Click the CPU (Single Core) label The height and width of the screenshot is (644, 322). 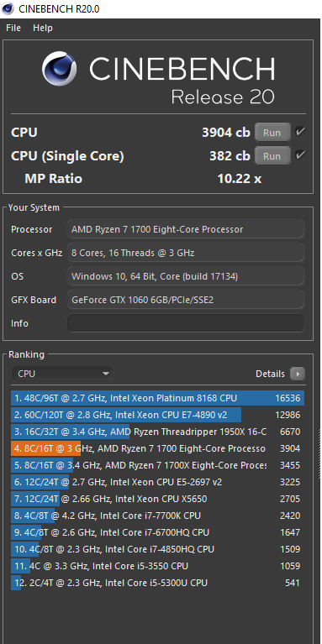[67, 156]
